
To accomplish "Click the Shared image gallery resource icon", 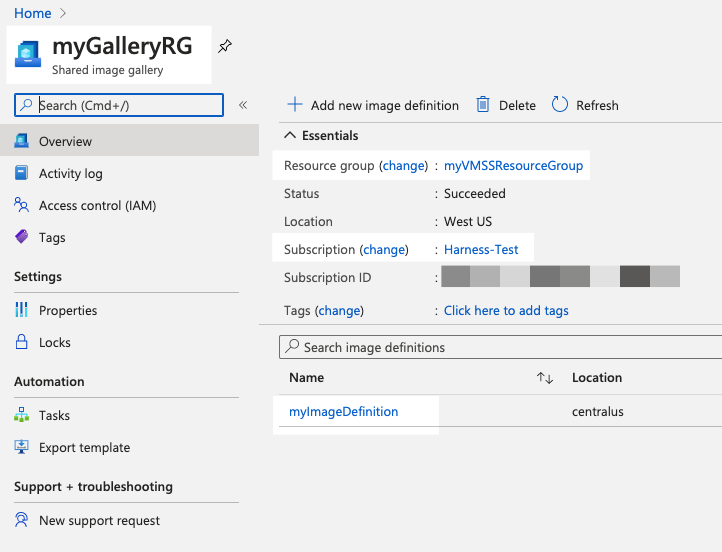I will (x=28, y=54).
